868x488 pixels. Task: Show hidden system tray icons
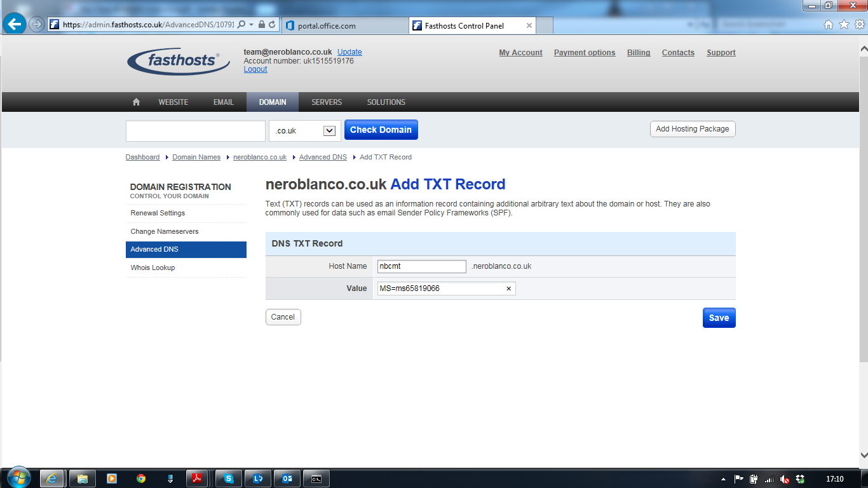click(x=723, y=479)
